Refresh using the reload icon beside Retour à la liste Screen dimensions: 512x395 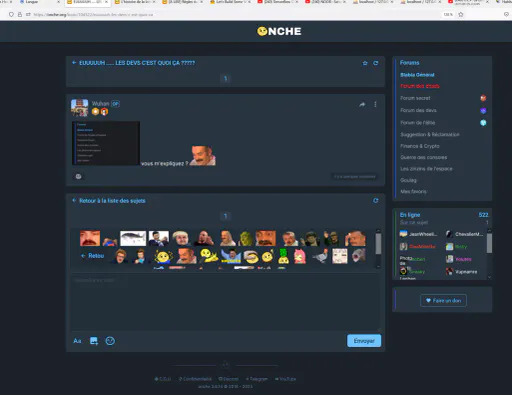[x=376, y=201]
